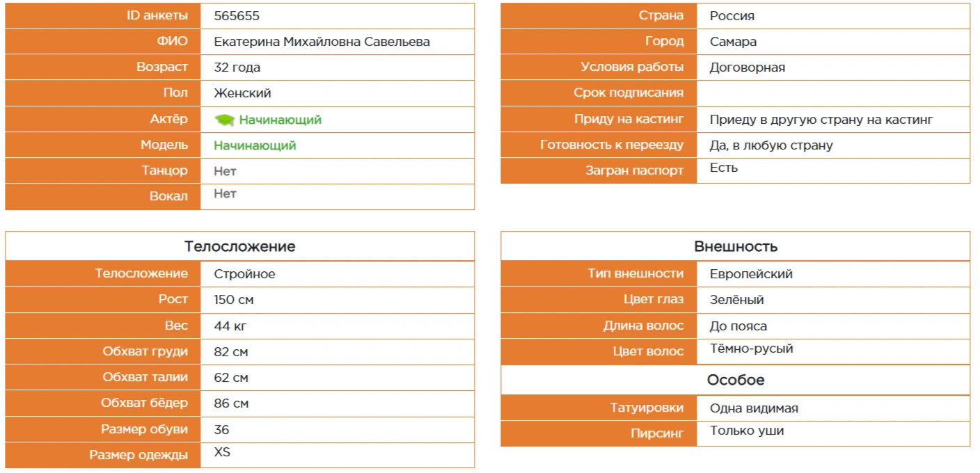The image size is (980, 473).
Task: Select the ID анкеты value 565655
Action: (x=237, y=16)
